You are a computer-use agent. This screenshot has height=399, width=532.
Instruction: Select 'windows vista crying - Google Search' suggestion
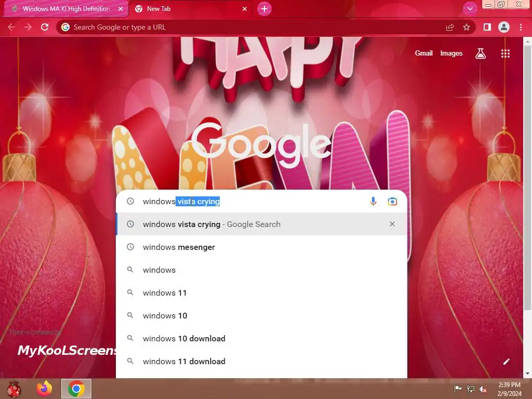pos(261,224)
